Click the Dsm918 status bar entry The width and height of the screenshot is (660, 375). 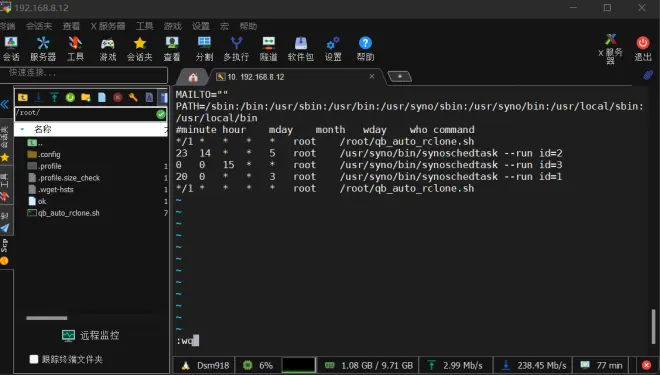(205, 365)
